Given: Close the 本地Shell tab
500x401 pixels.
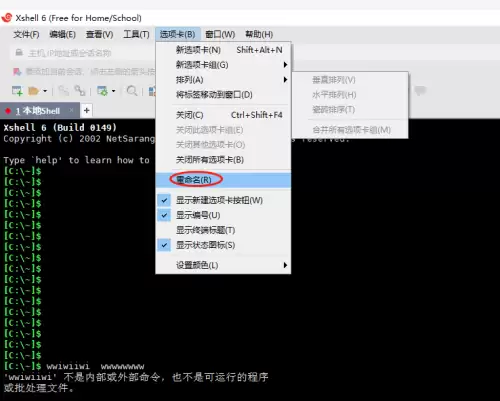Looking at the screenshot, I should (x=71, y=110).
